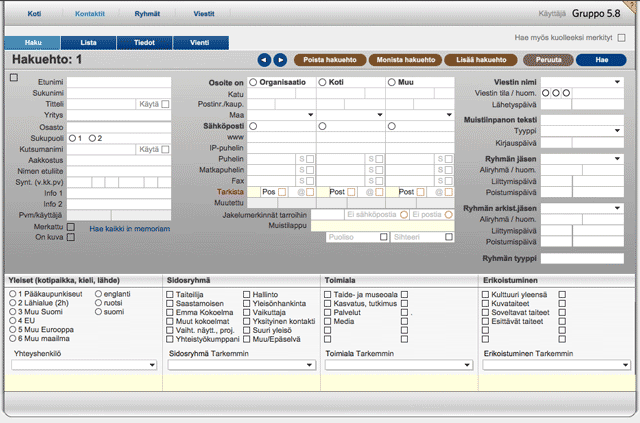Image resolution: width=640 pixels, height=423 pixels.
Task: Toggle the Merkattu checkbox
Action: coord(71,227)
